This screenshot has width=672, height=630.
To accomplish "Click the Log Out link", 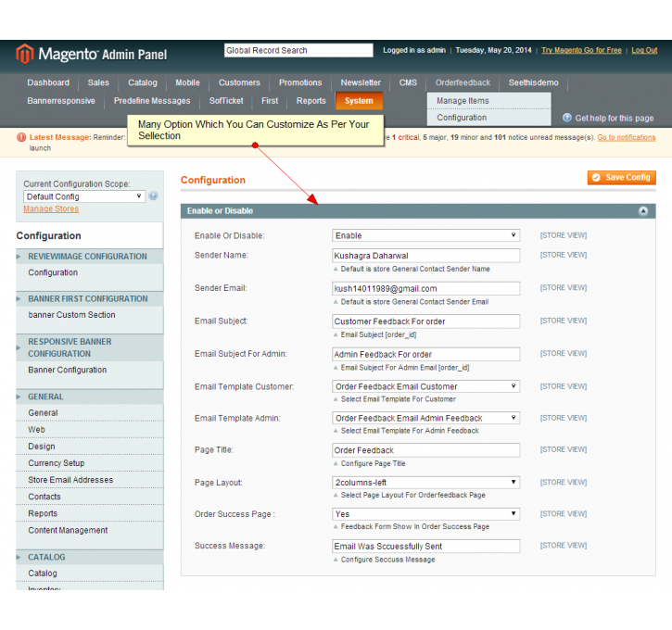I will tap(644, 50).
